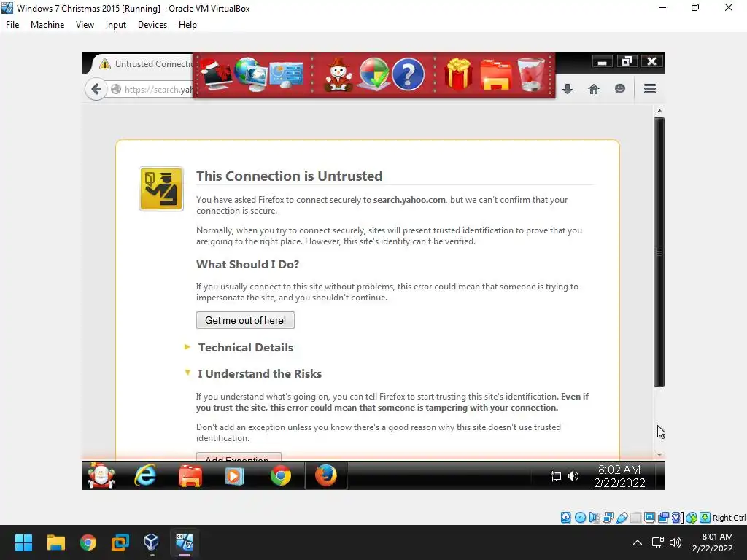Open the red folder dock icon
Screen dimensions: 747x560
[495, 75]
